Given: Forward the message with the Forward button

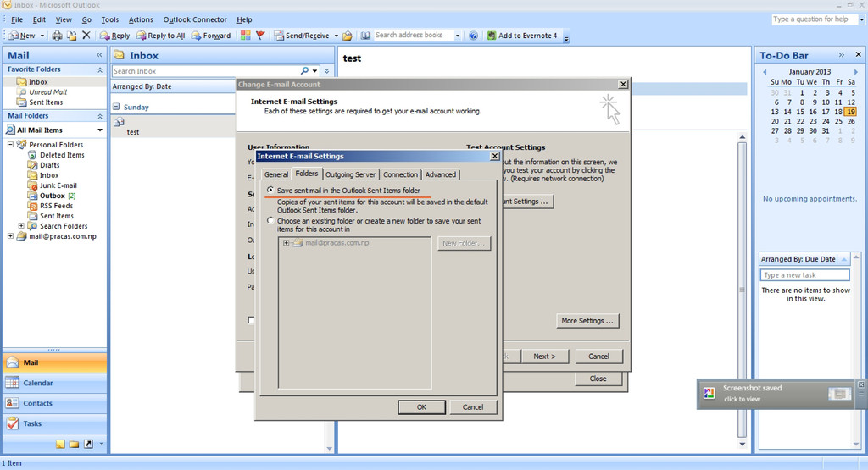Looking at the screenshot, I should click(x=211, y=36).
